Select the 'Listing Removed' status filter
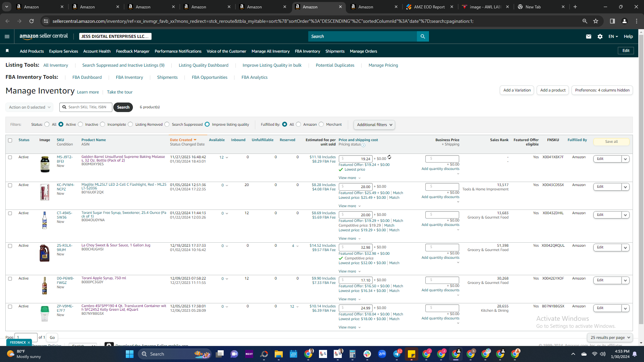The width and height of the screenshot is (644, 362). coord(130,124)
